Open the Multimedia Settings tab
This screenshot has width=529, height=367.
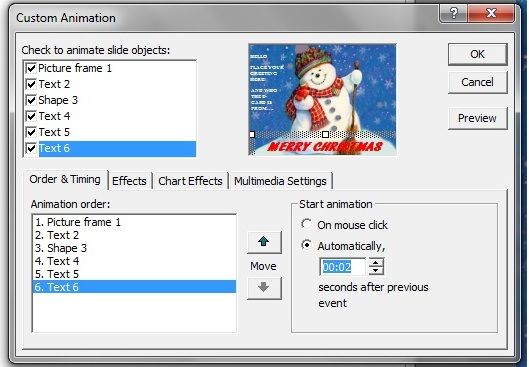(x=280, y=181)
